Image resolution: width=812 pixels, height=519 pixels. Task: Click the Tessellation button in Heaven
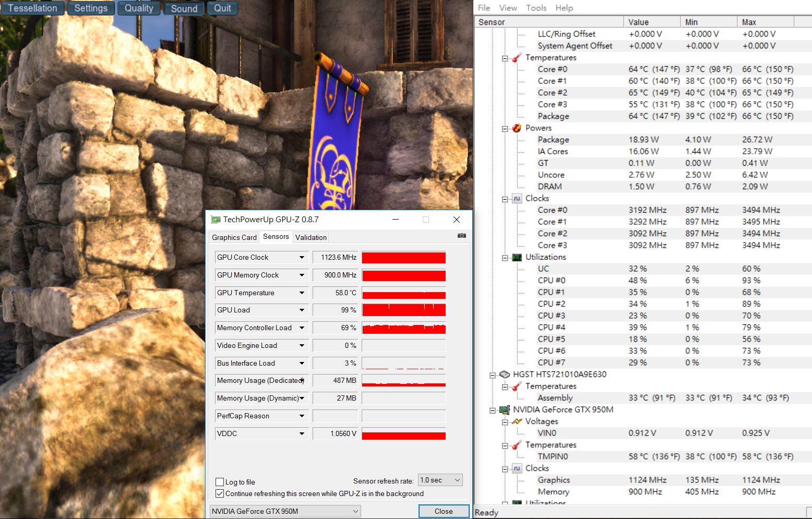click(32, 8)
